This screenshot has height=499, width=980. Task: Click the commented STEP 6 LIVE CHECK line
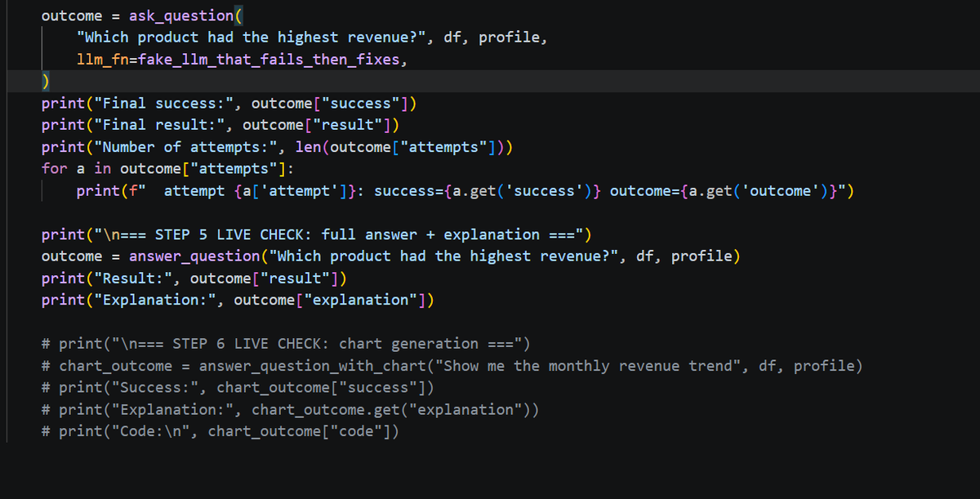pyautogui.click(x=287, y=344)
